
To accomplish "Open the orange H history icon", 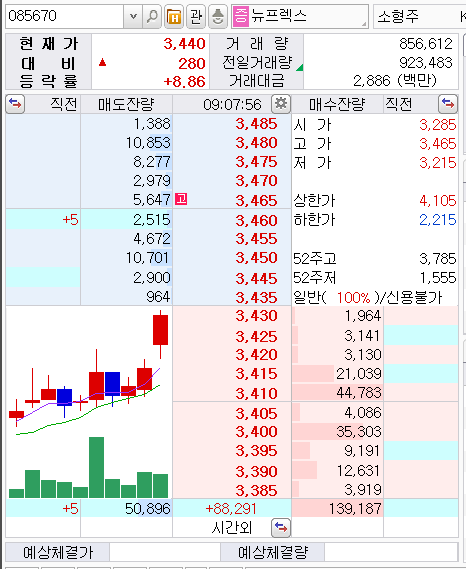I will tap(174, 16).
